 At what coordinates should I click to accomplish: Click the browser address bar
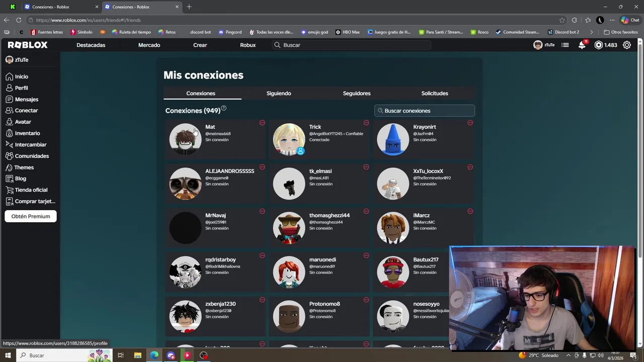coord(292,20)
